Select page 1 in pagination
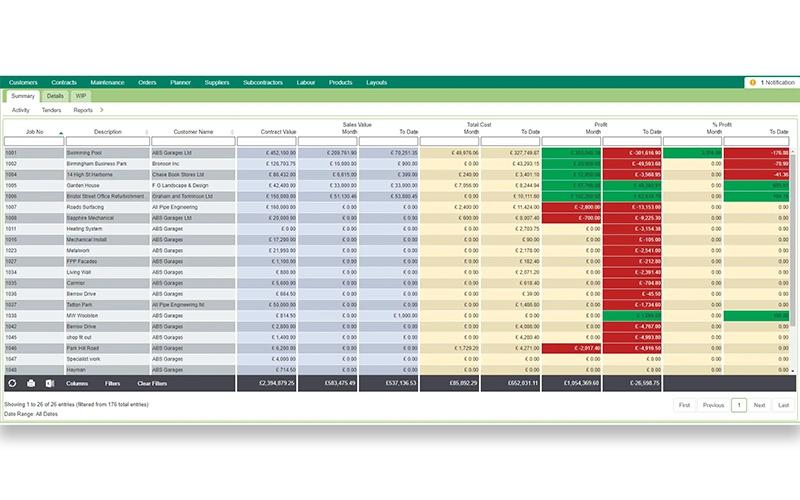Screen dimensions: 800x500 click(x=739, y=405)
